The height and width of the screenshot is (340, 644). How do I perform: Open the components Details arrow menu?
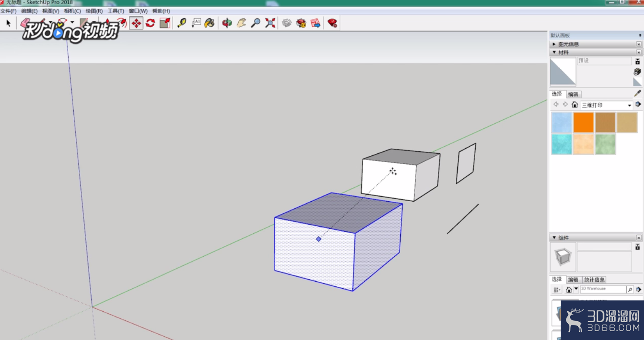pyautogui.click(x=639, y=289)
